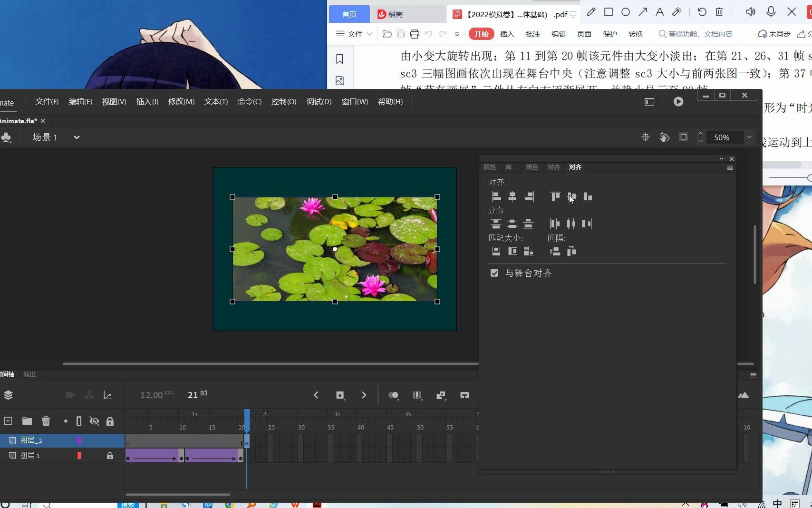Image resolution: width=812 pixels, height=508 pixels.
Task: Toggle highlight layers dot icon
Action: tap(66, 421)
